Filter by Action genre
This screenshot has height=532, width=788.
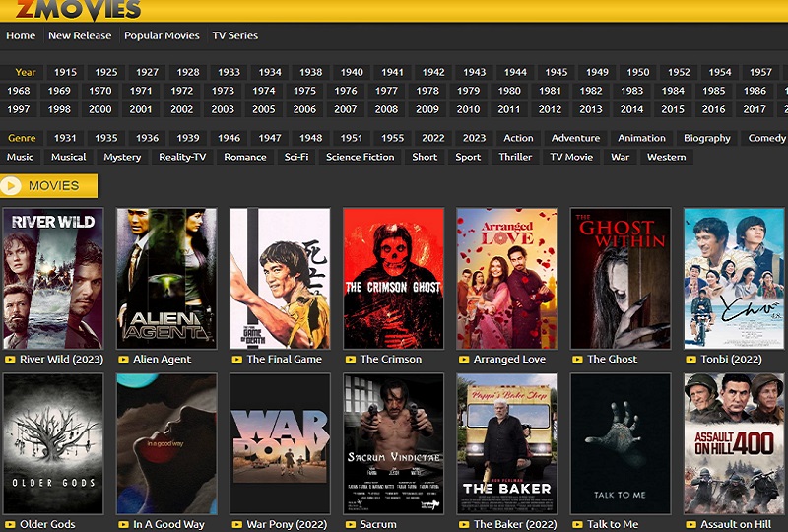point(518,138)
